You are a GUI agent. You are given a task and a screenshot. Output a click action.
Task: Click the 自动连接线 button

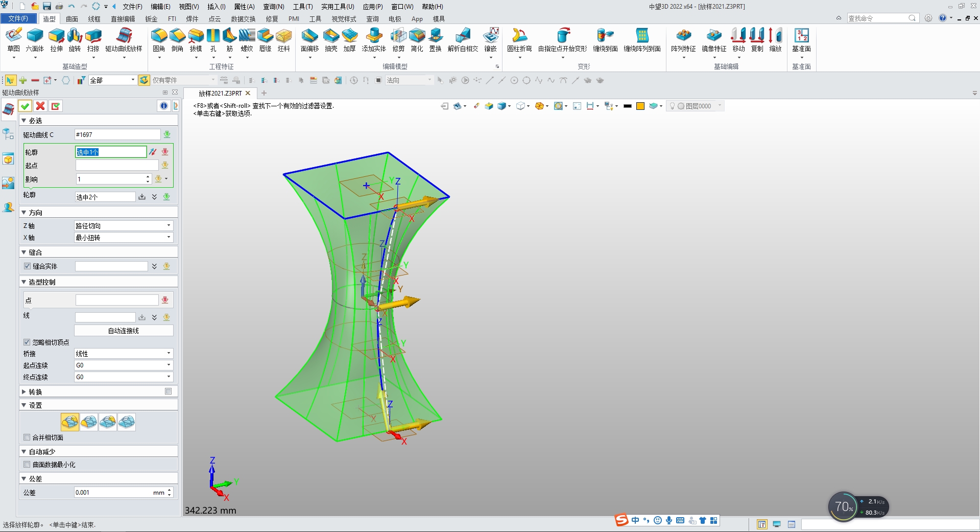point(123,330)
